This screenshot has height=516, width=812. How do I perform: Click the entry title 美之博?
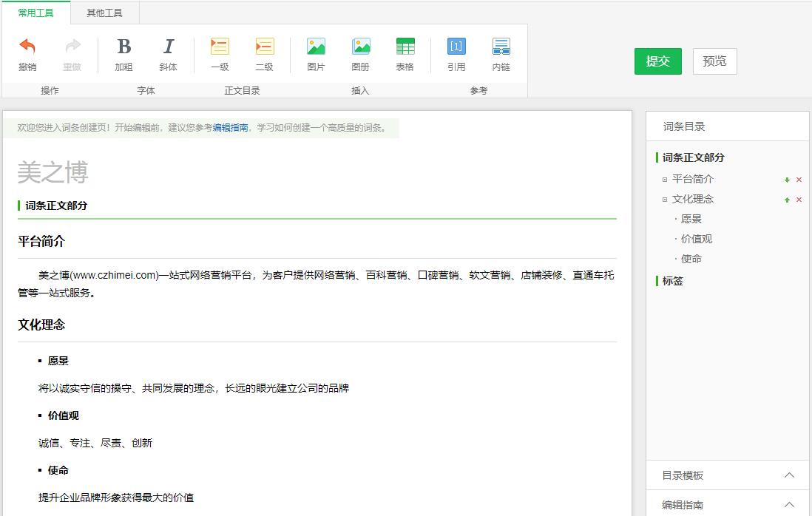pos(53,172)
